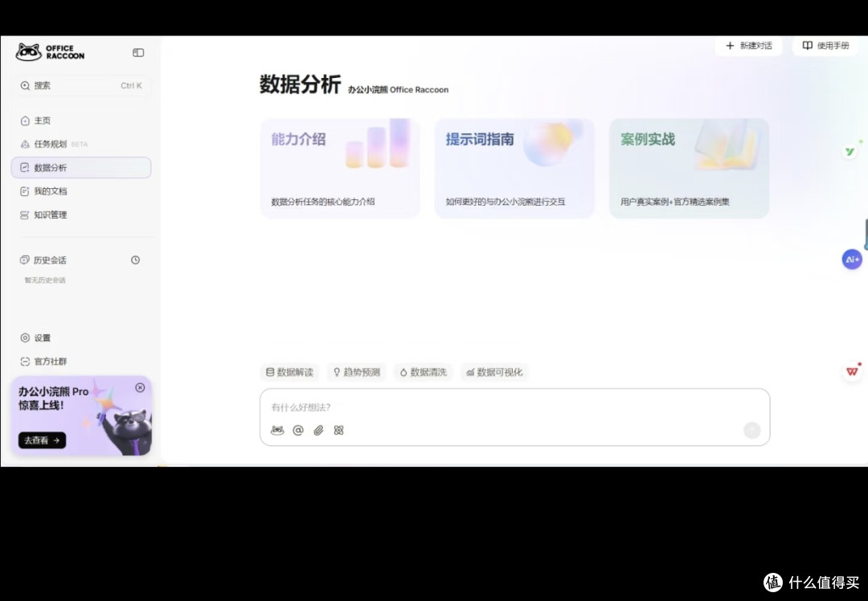Click 办公小浣熊 Office Raccoon subtitle
This screenshot has width=868, height=601.
click(398, 90)
